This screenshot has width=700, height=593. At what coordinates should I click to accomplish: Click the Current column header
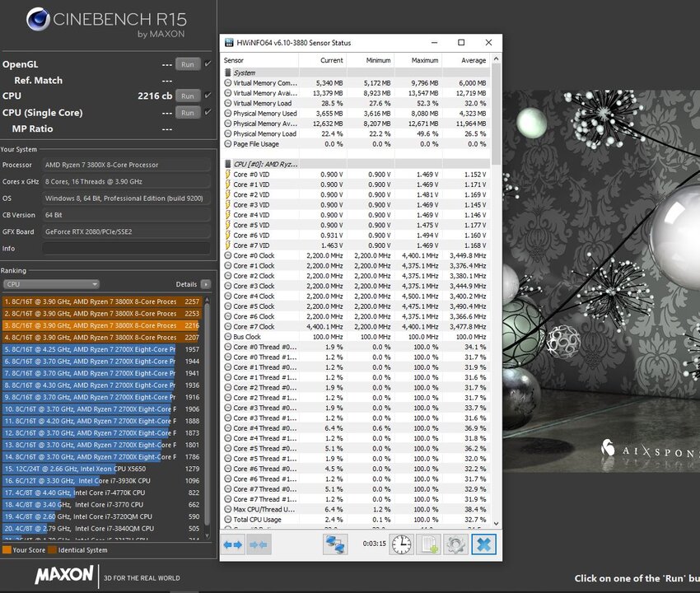point(322,60)
